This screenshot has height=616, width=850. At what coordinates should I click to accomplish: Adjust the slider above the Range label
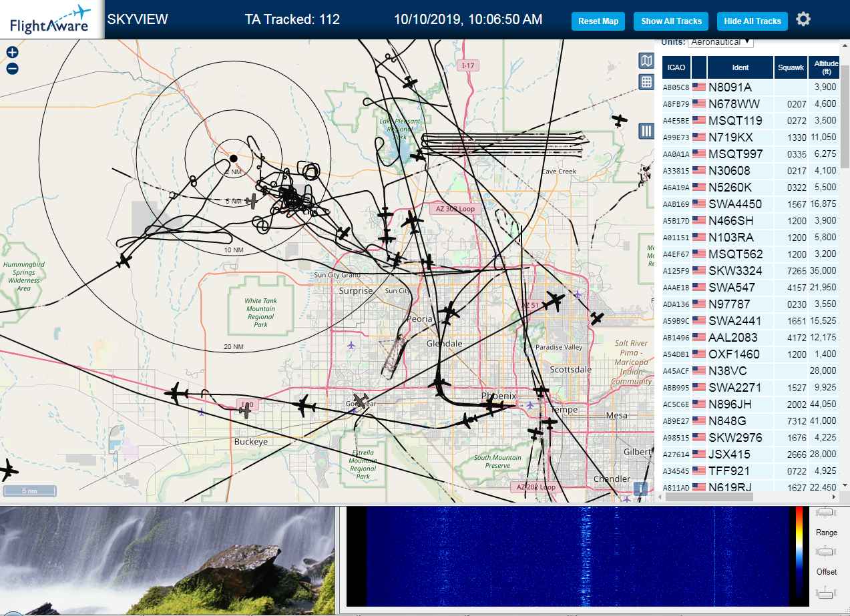click(827, 512)
